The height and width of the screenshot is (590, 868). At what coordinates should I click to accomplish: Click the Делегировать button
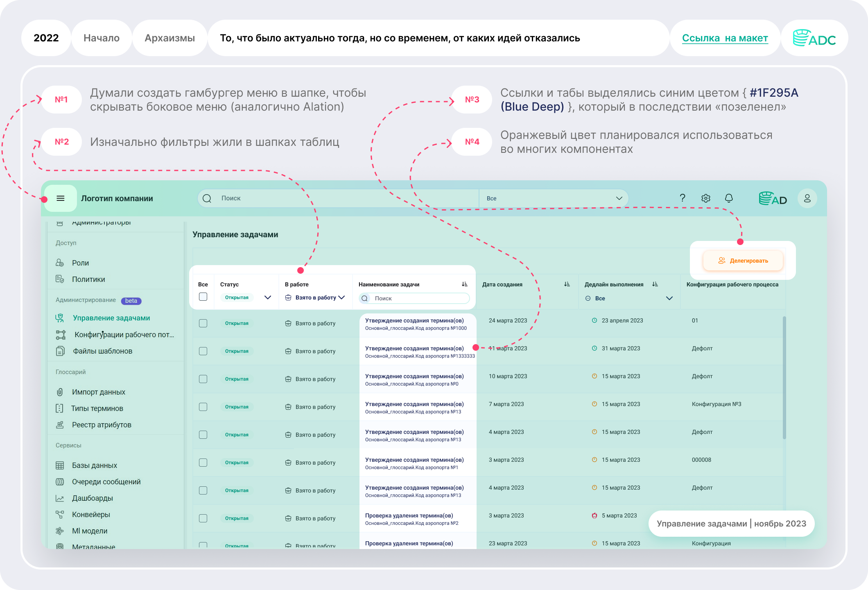coord(743,261)
